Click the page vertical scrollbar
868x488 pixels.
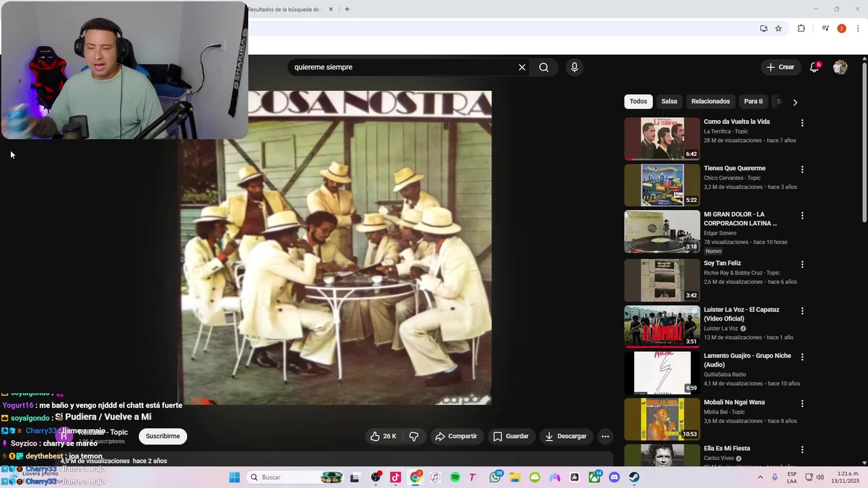(864, 142)
